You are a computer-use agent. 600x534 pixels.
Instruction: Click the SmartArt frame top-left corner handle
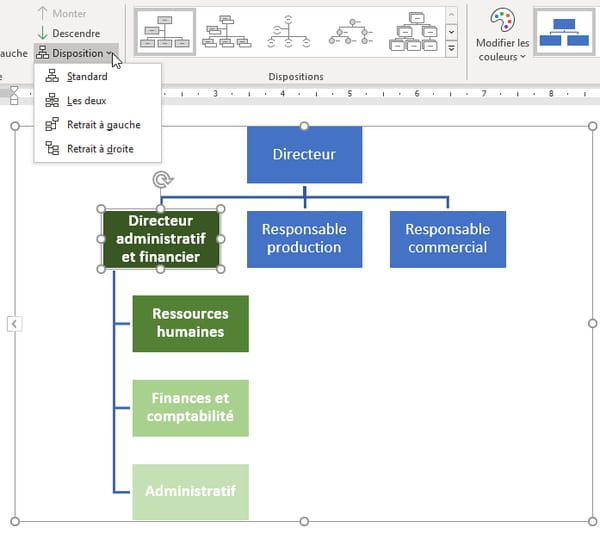[15, 126]
